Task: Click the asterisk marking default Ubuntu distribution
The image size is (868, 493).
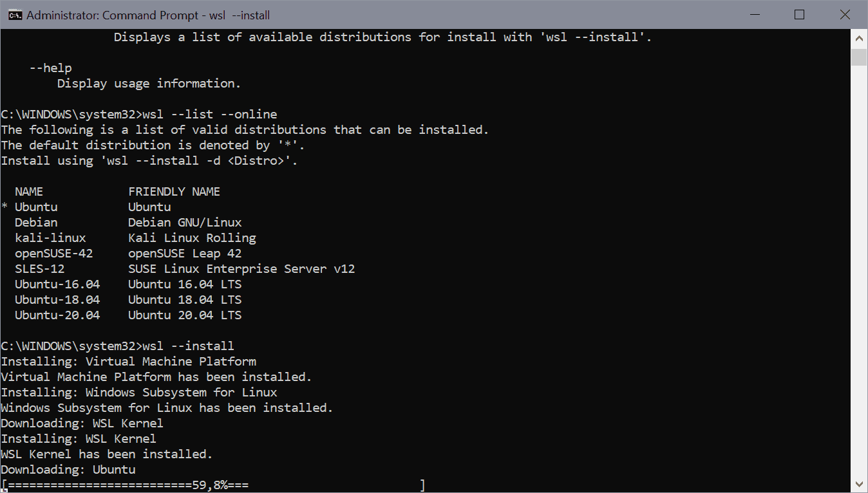Action: [x=5, y=207]
